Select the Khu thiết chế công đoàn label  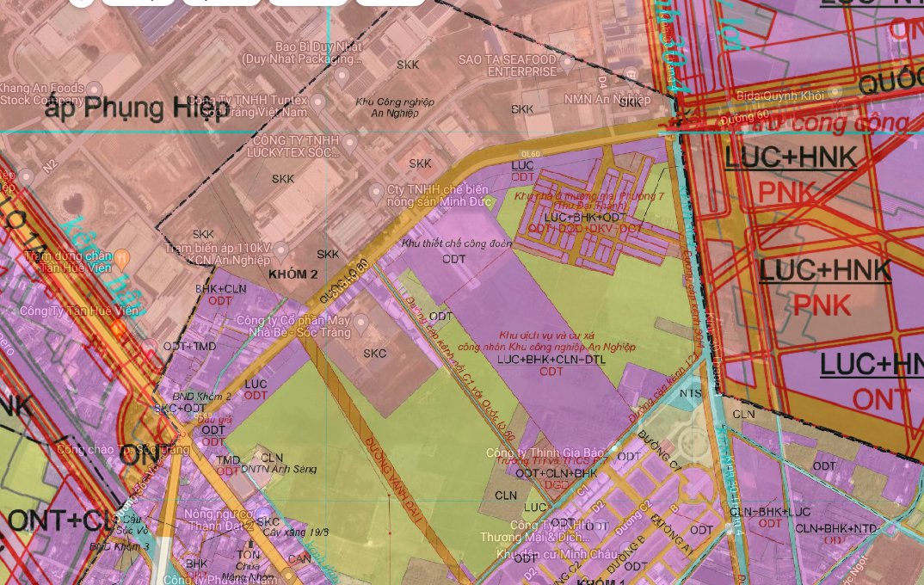[x=457, y=243]
